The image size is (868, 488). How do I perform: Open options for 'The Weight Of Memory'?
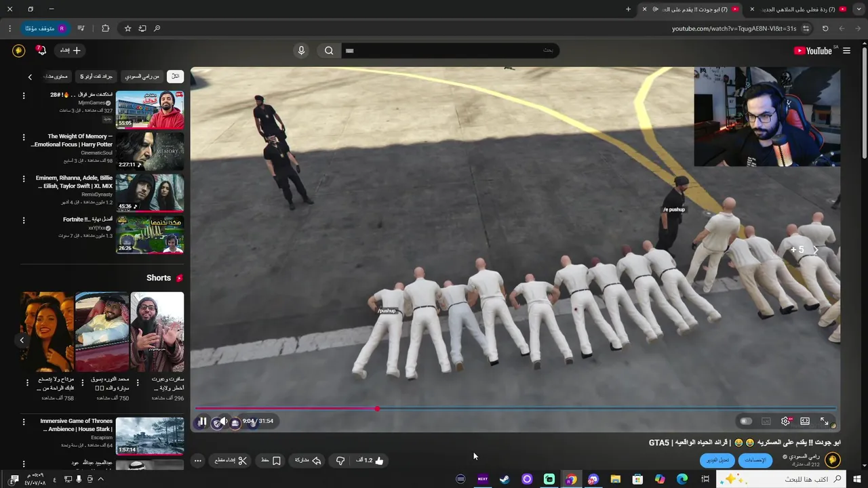[x=24, y=137]
